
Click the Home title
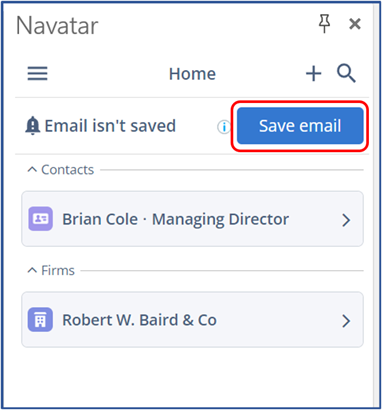192,74
